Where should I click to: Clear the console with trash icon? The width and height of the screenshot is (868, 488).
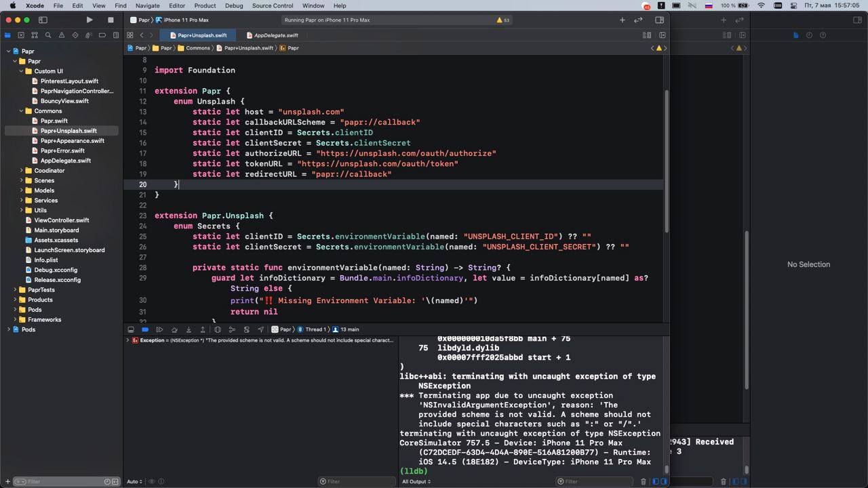(644, 482)
